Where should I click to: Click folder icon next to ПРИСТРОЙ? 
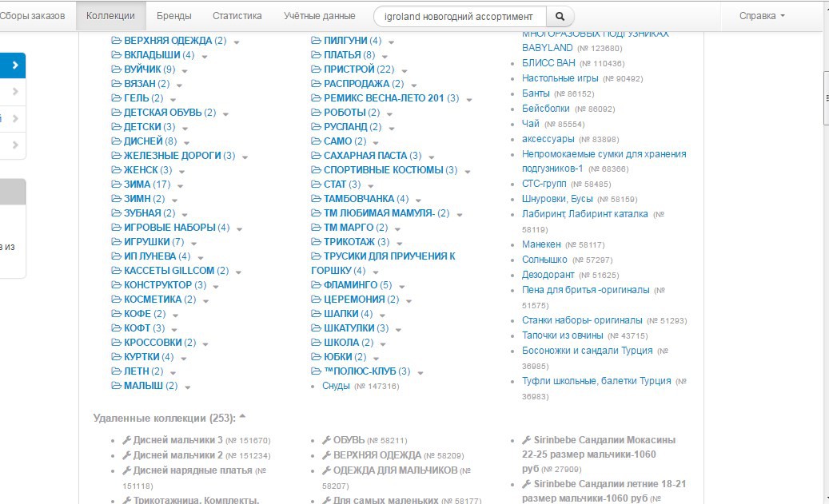pos(316,69)
